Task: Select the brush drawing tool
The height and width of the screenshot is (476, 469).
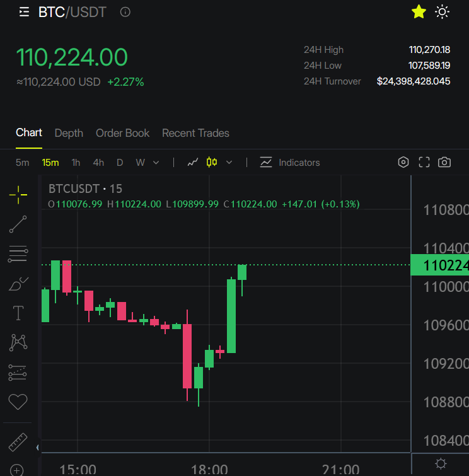Action: 18,284
